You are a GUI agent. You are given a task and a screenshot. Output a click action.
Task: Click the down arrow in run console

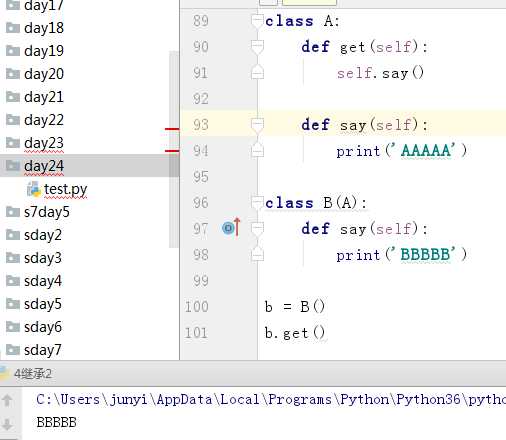point(7,424)
